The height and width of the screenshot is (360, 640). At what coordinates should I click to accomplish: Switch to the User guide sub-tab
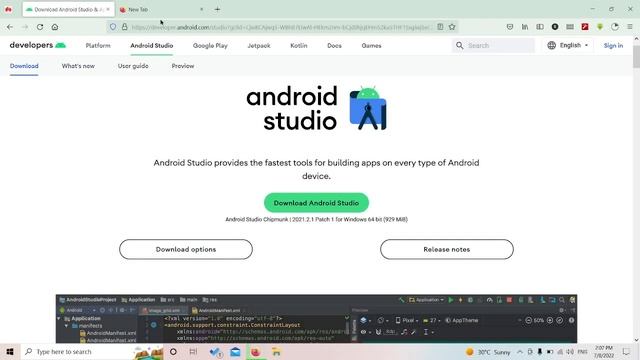click(x=133, y=66)
